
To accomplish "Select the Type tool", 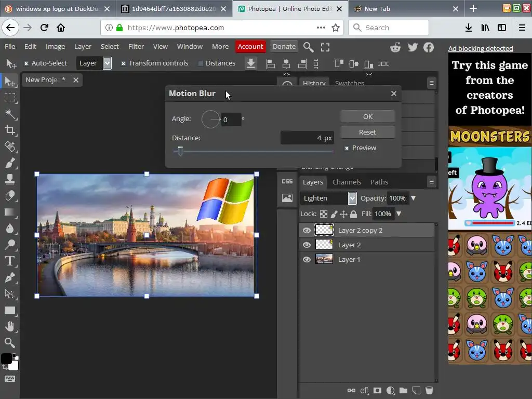I will coord(10,261).
